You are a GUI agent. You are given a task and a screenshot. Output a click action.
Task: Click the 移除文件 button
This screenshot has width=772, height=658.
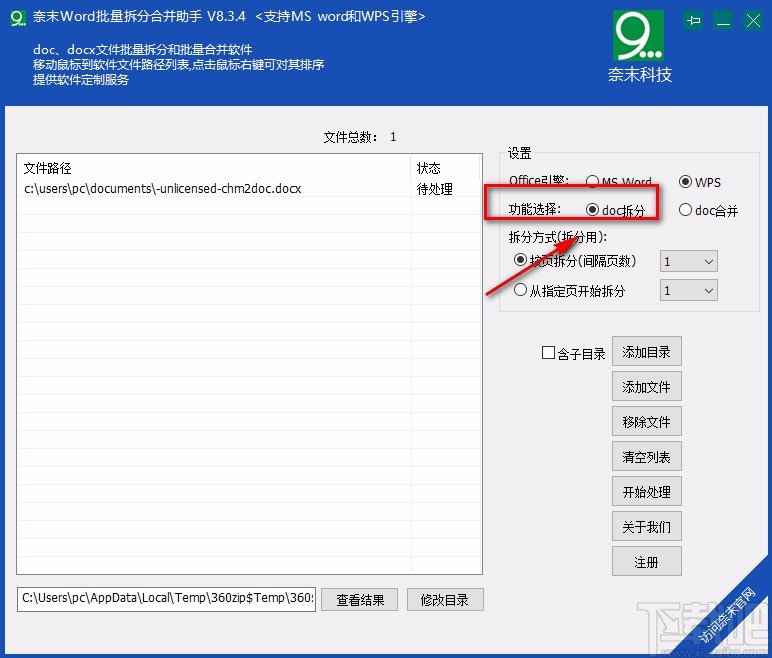[646, 422]
